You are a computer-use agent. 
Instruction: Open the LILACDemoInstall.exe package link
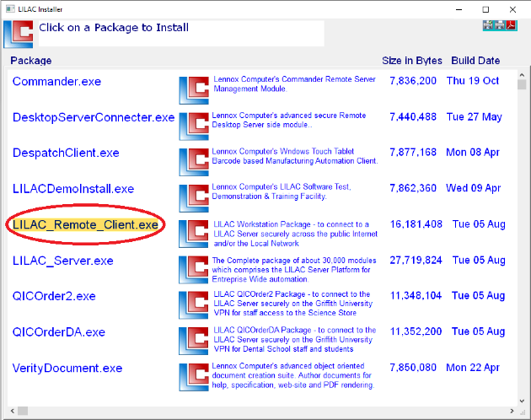(x=73, y=189)
